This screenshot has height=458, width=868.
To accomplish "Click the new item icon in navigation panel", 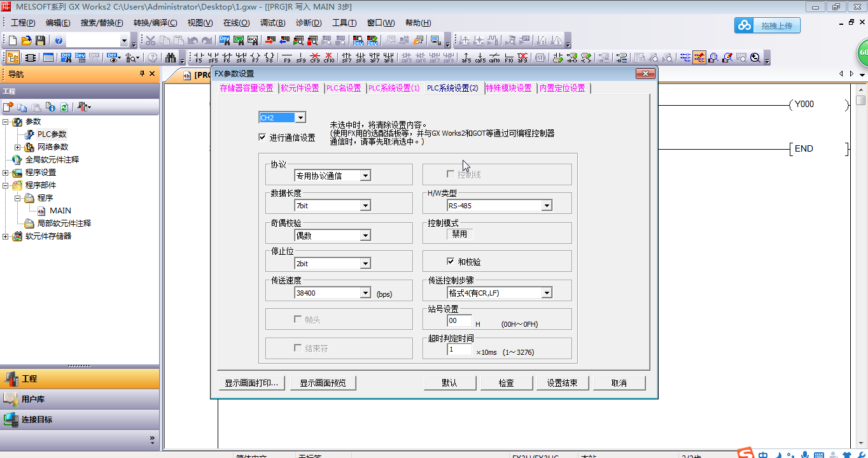I will [8, 107].
